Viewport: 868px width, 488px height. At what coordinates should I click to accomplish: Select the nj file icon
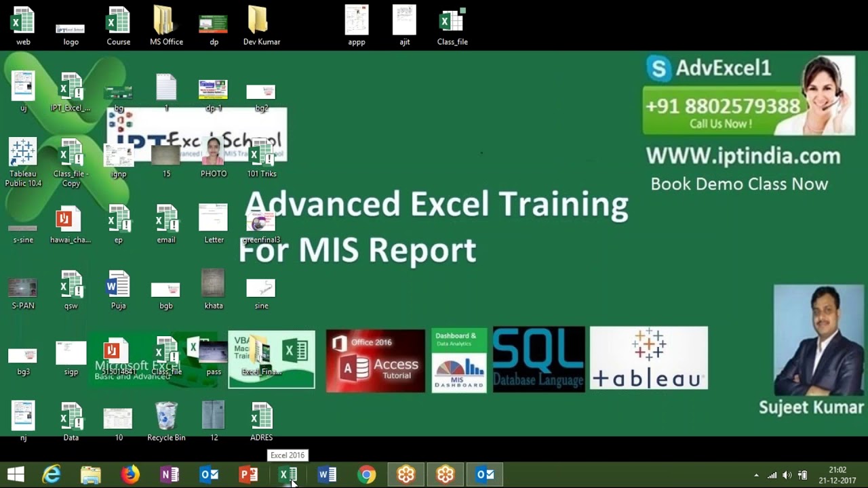[23, 422]
